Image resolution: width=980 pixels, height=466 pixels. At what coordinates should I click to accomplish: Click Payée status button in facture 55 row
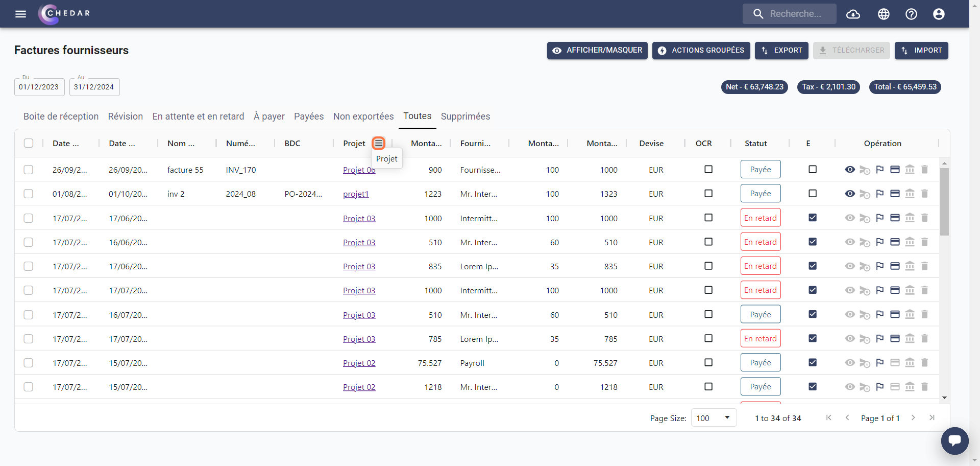[x=761, y=169]
